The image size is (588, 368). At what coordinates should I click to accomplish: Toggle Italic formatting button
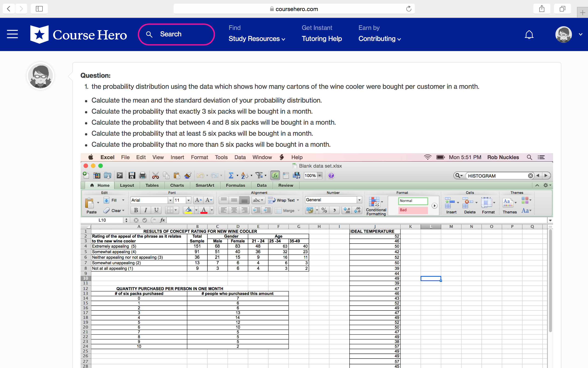[146, 210]
